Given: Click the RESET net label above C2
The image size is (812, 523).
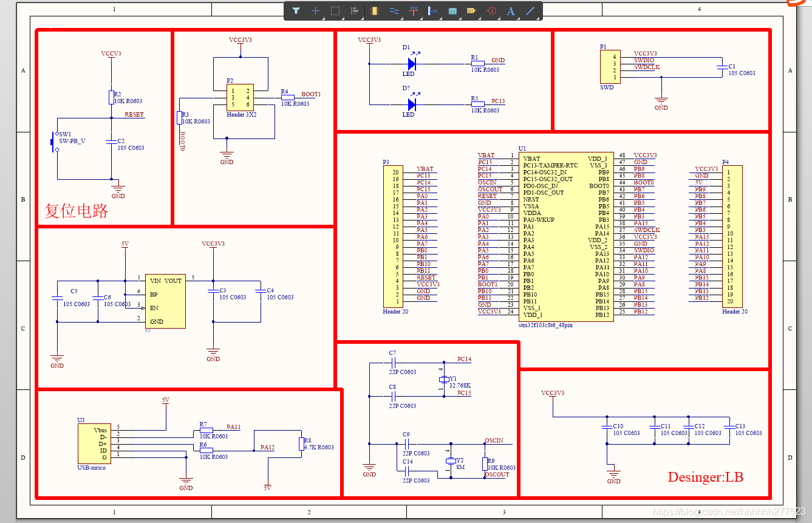Looking at the screenshot, I should 135,114.
